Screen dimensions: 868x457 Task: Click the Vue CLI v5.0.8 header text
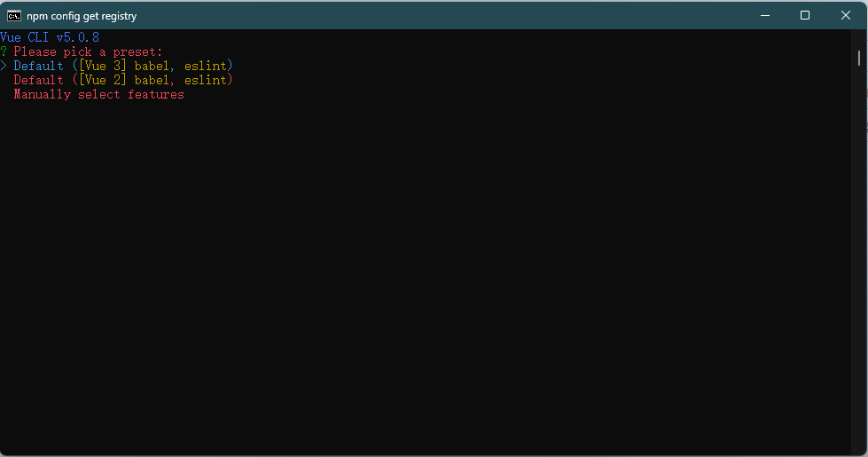click(50, 37)
